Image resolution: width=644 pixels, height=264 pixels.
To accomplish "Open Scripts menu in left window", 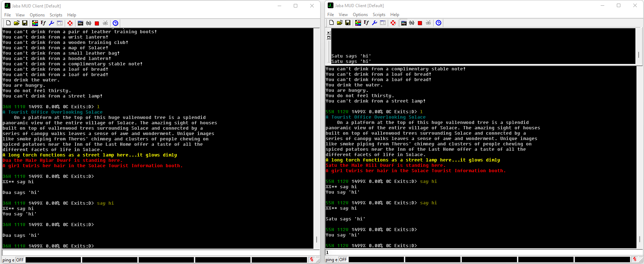I will pos(56,15).
